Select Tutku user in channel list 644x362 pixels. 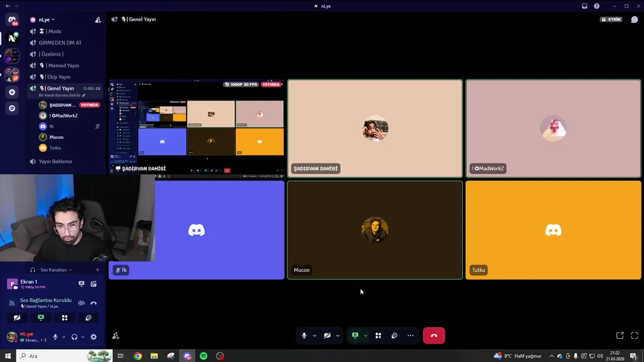pos(69,148)
